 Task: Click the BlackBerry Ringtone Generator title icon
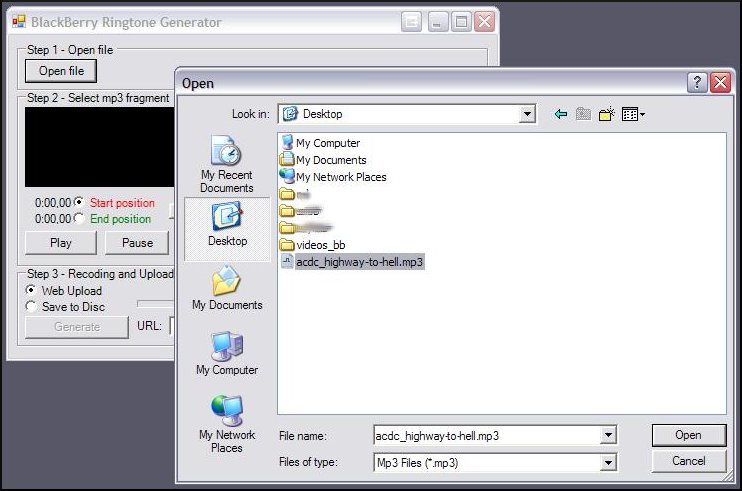click(19, 21)
